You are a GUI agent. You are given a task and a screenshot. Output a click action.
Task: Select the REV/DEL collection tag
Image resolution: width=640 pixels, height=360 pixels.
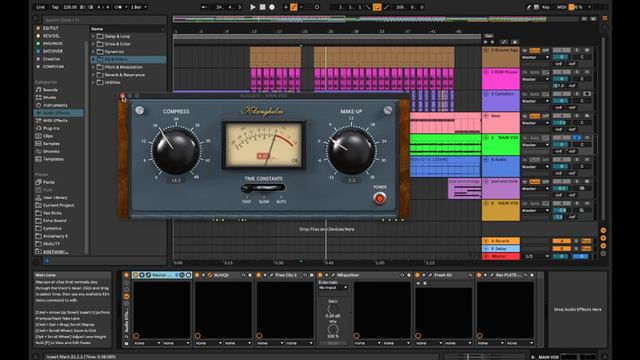point(51,36)
